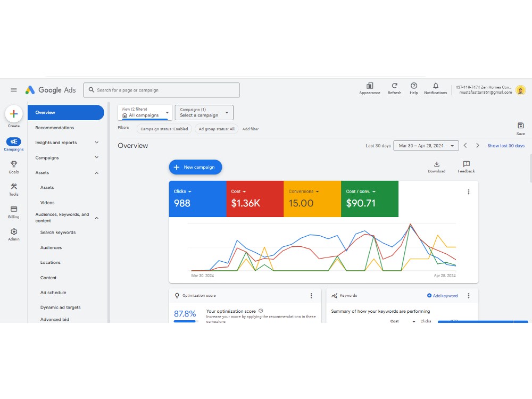Open Ad schedule page
This screenshot has height=399, width=532.
[x=53, y=293]
